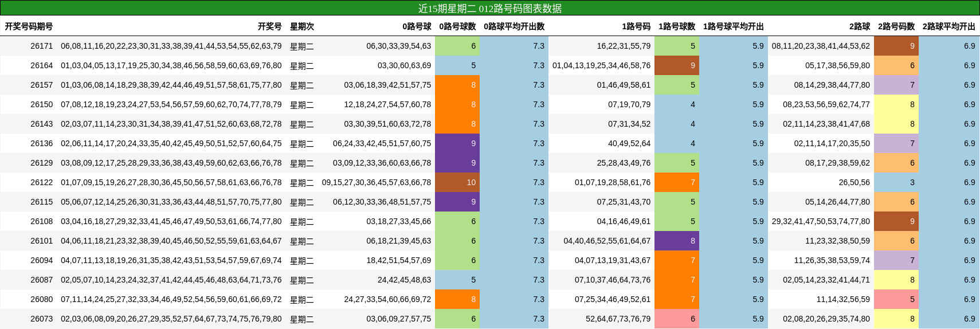Click the purple 8 1路 count in row 26101
The width and height of the screenshot is (980, 329).
coord(677,241)
